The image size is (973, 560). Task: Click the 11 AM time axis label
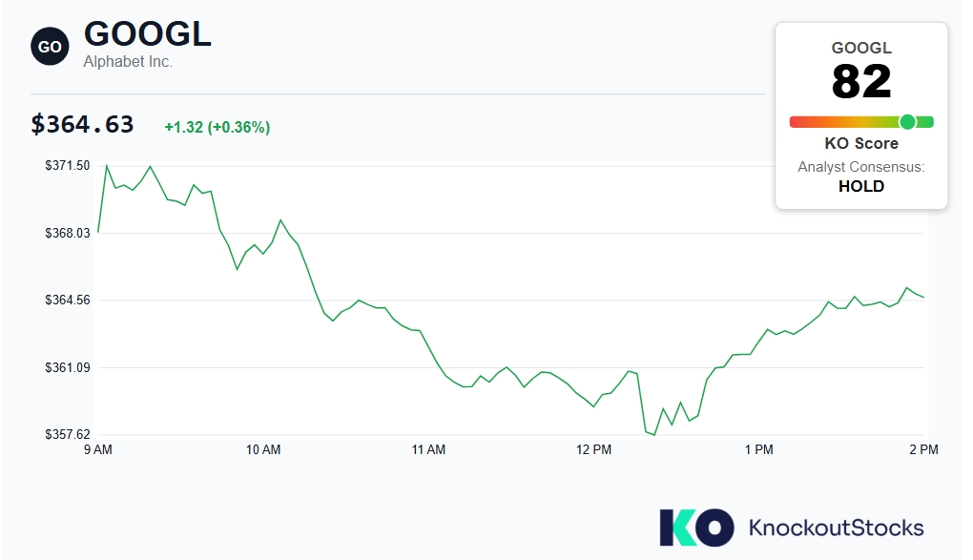point(428,449)
